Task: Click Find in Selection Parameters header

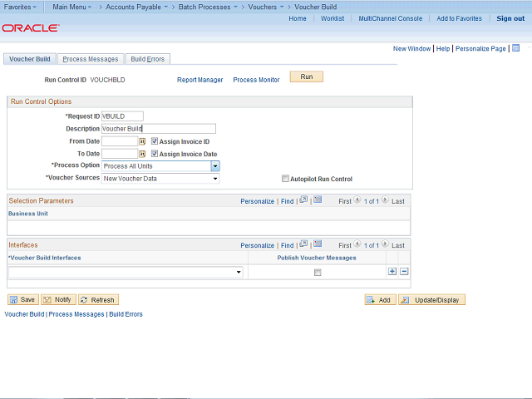Action: 287,201
